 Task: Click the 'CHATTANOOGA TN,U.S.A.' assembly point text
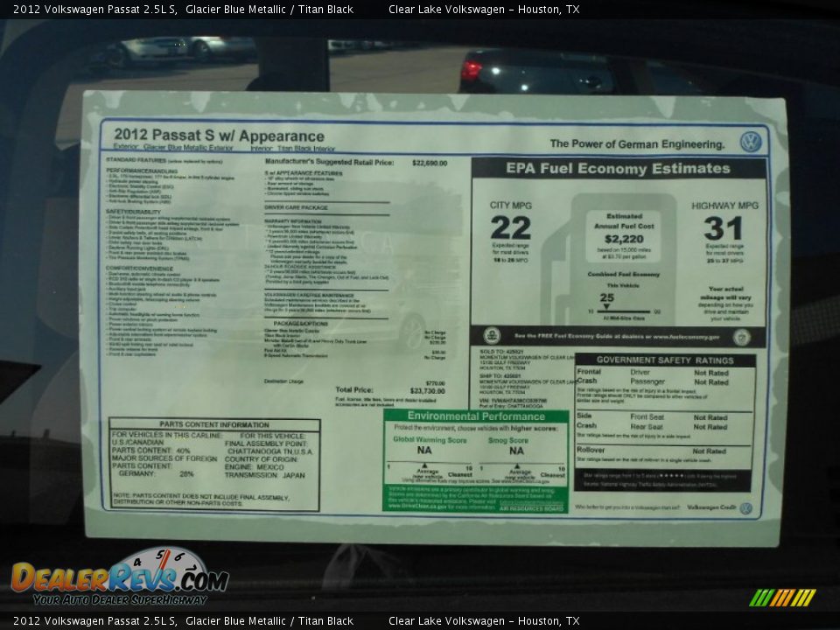(x=270, y=451)
